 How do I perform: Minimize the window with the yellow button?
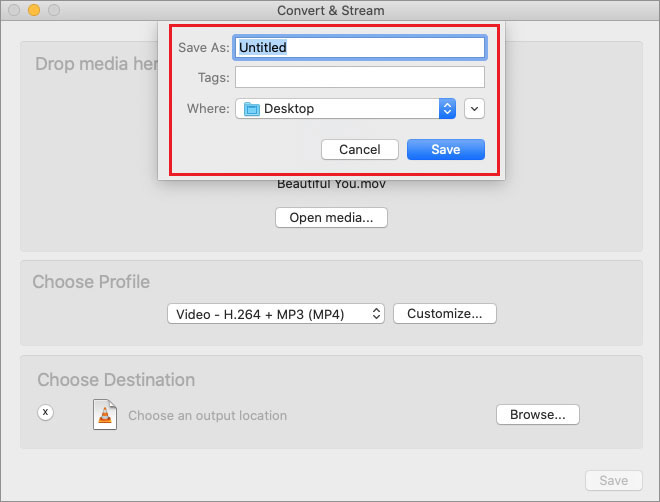(34, 10)
